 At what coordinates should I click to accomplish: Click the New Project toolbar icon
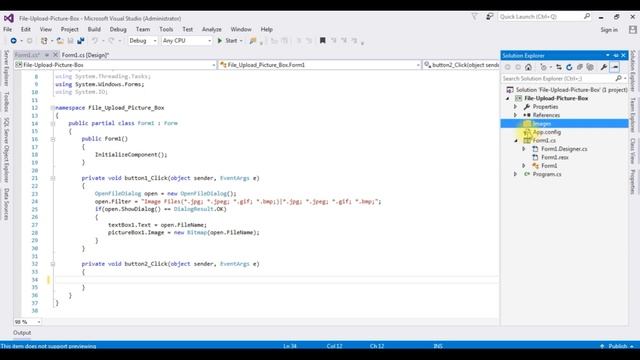[44, 41]
